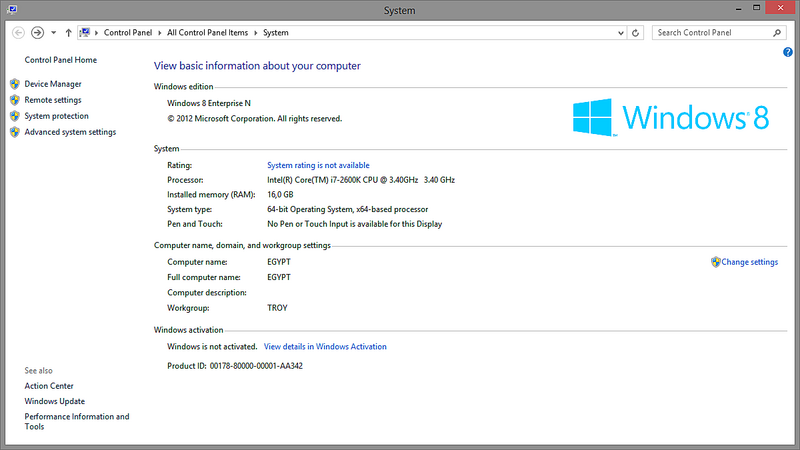Open Advanced system settings
The height and width of the screenshot is (450, 800).
(x=70, y=132)
